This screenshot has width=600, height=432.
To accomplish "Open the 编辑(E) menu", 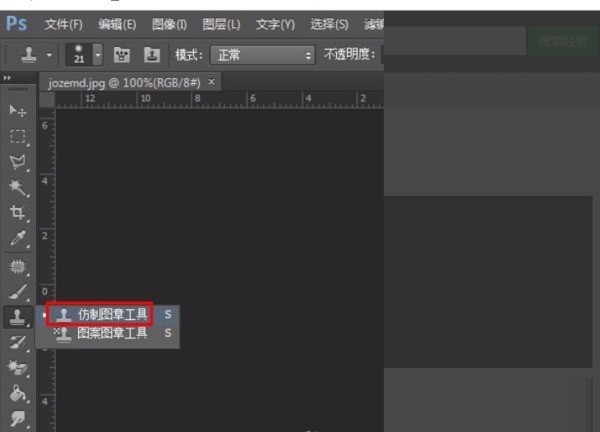I will [117, 24].
